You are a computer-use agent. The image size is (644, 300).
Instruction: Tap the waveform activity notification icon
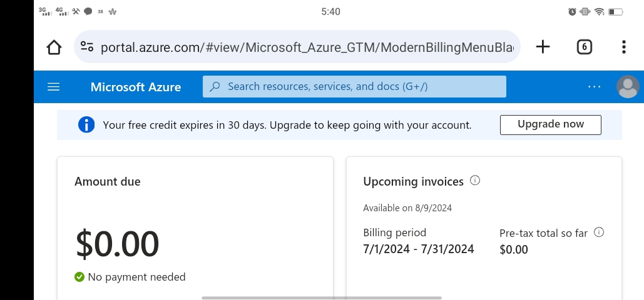[x=113, y=11]
